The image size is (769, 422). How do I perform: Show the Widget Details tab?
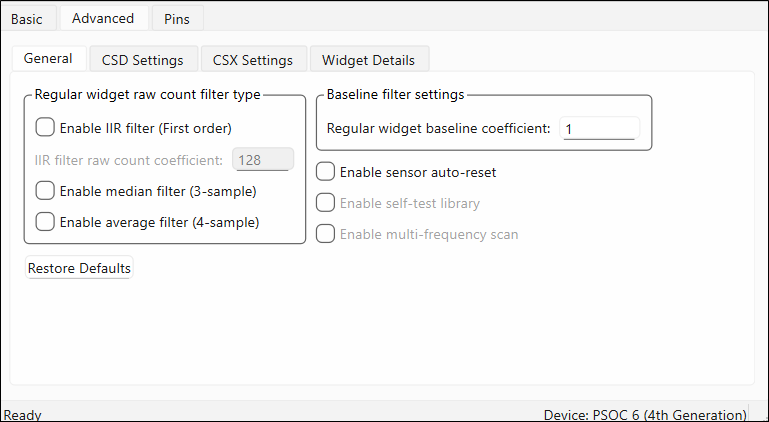click(x=369, y=60)
